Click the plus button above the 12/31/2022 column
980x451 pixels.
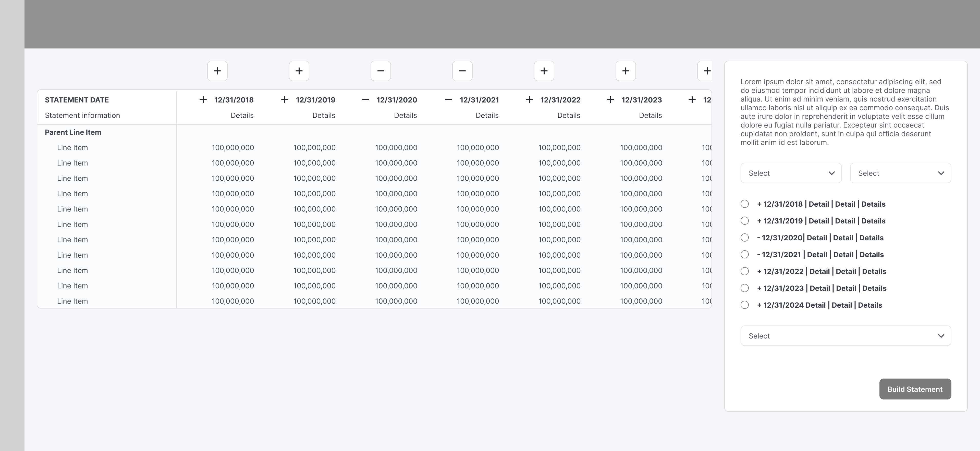[544, 71]
